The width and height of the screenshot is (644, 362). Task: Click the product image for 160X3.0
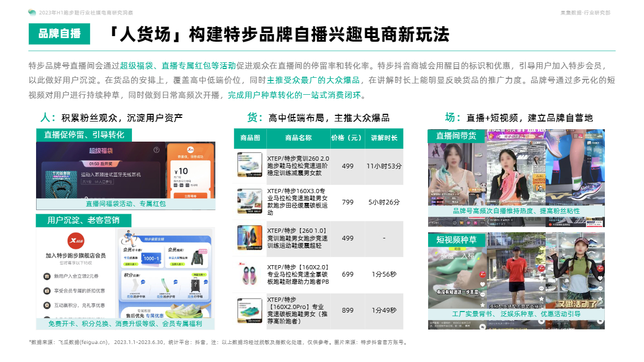[250, 201]
